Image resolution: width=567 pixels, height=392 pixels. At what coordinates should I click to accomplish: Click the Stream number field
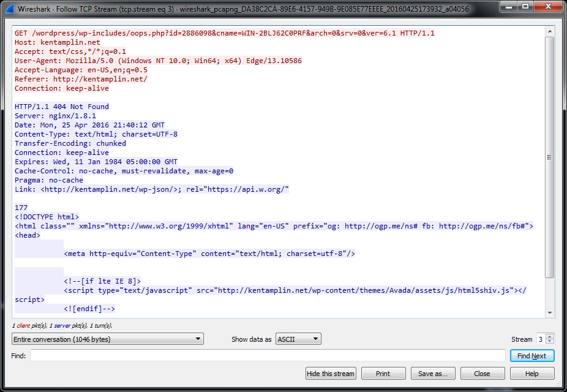[540, 339]
